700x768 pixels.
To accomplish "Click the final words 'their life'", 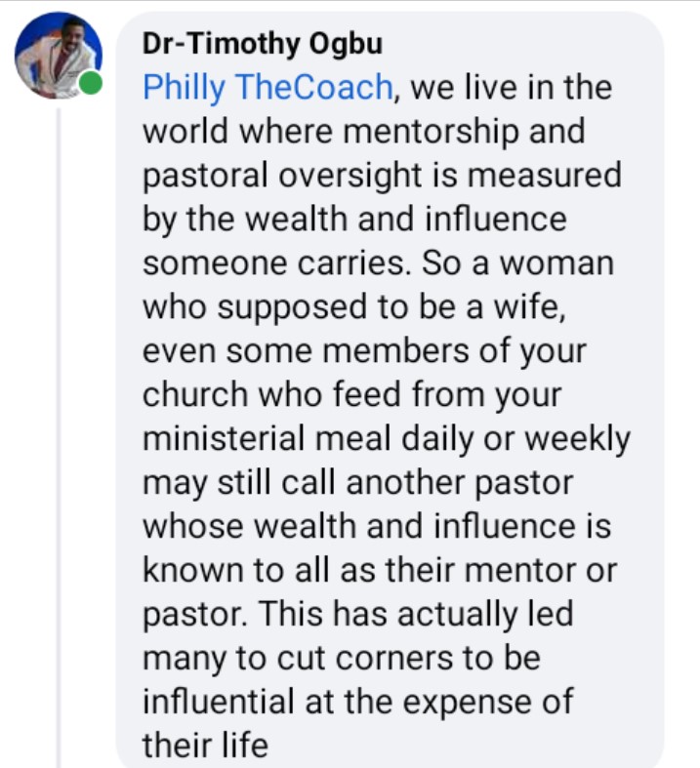I will click(x=204, y=747).
